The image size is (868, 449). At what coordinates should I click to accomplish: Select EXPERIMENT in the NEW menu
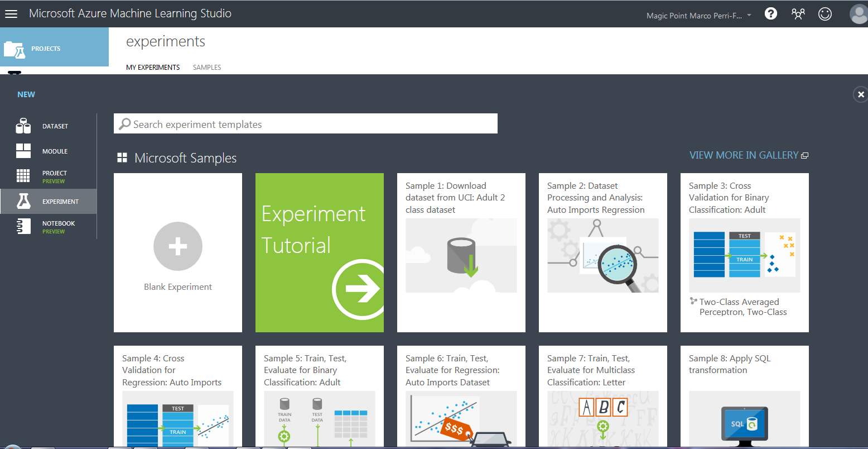pos(48,202)
